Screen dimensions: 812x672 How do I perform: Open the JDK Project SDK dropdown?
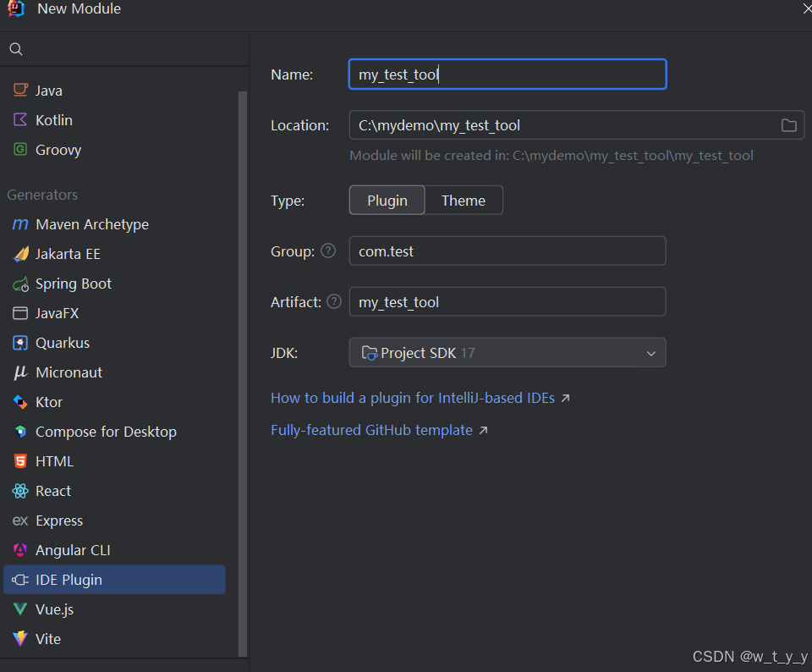click(x=507, y=352)
